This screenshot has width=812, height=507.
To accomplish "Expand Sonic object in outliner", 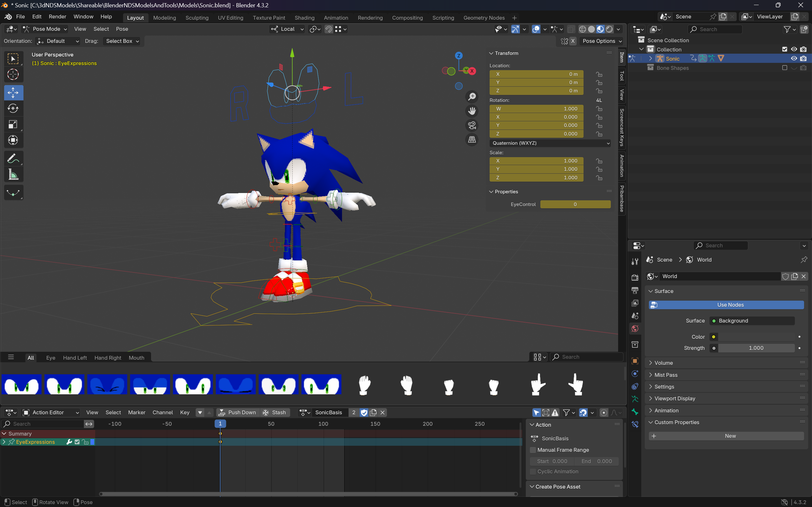I will pos(650,59).
